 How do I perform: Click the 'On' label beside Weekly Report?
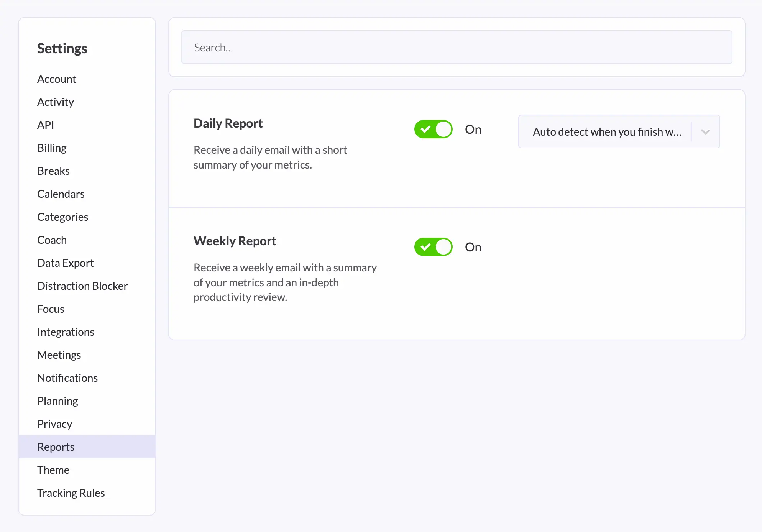click(x=473, y=247)
